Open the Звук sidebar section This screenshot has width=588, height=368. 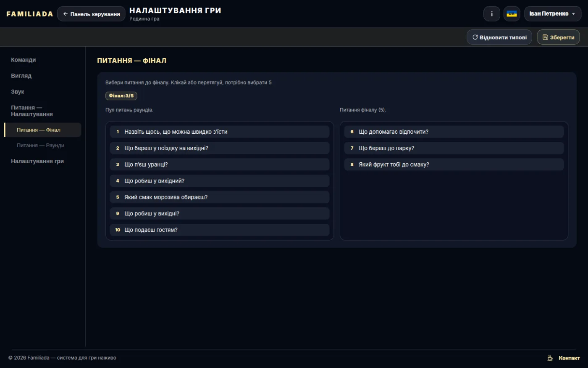click(x=18, y=92)
